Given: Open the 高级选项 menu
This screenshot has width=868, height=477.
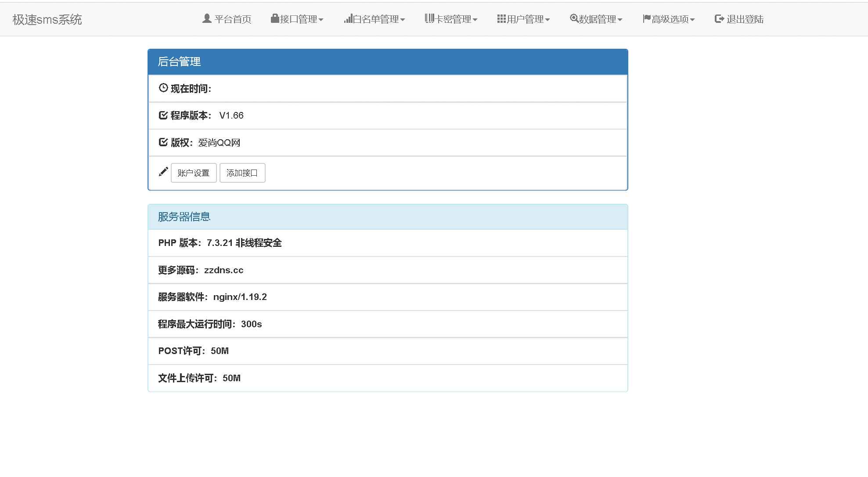Looking at the screenshot, I should (669, 19).
